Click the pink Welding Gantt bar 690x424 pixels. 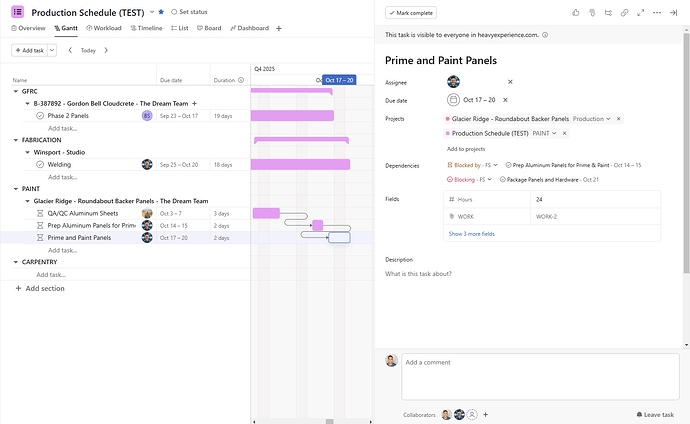click(301, 164)
